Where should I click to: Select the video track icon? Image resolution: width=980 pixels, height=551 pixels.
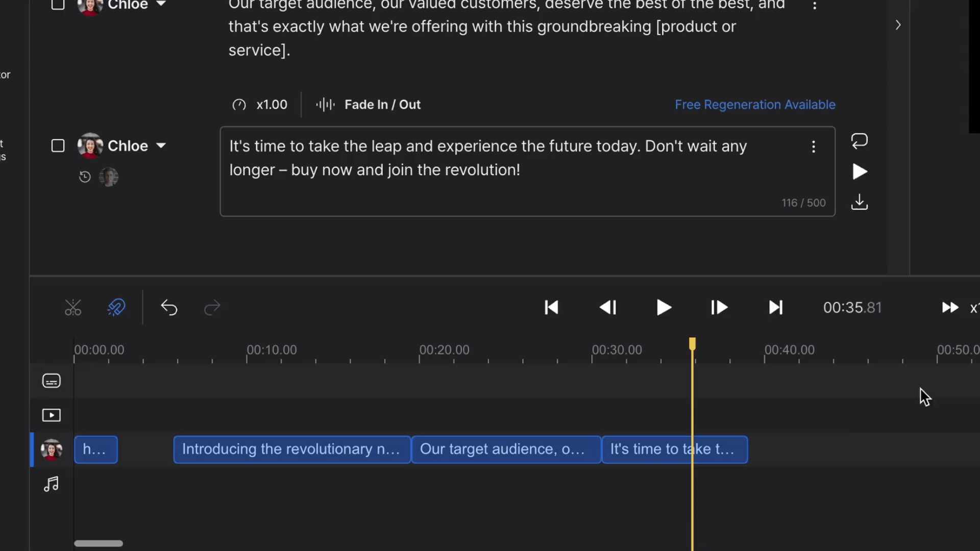(51, 415)
